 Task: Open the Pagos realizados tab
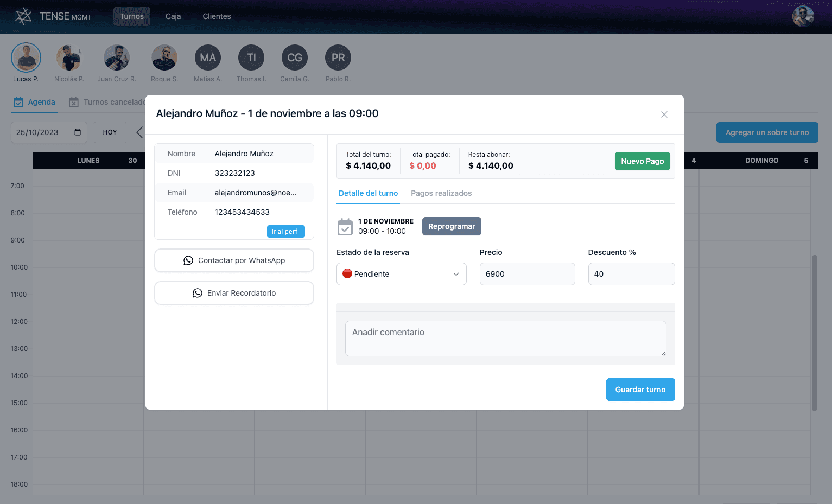441,193
